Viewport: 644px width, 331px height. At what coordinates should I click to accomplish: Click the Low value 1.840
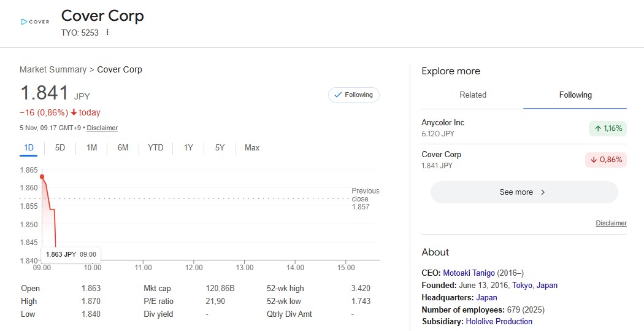pos(91,314)
